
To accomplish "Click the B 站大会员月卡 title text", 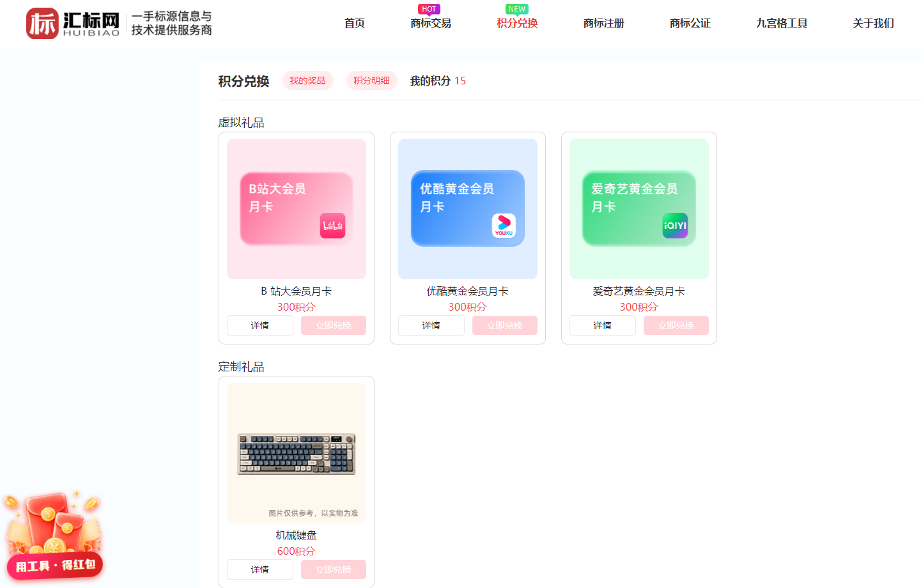I will point(297,291).
